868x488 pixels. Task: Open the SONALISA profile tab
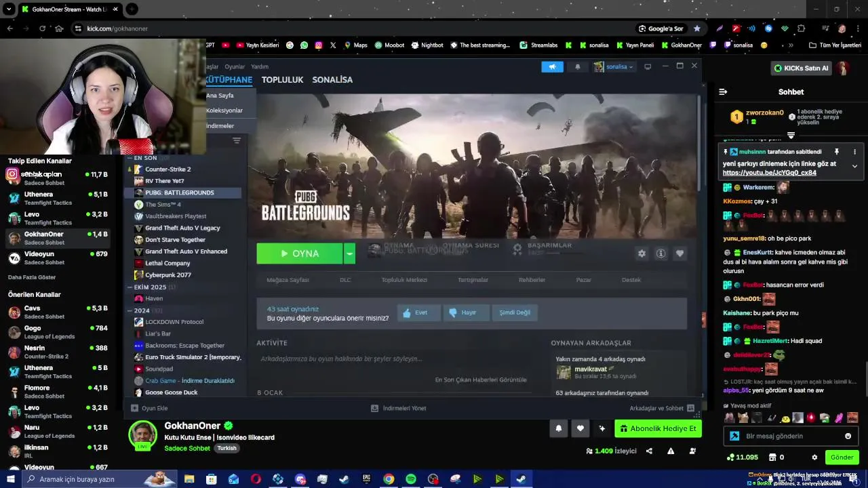coord(332,79)
